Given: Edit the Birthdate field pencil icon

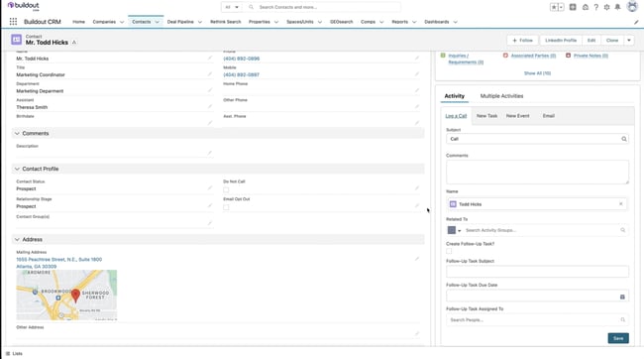Looking at the screenshot, I should click(210, 123).
